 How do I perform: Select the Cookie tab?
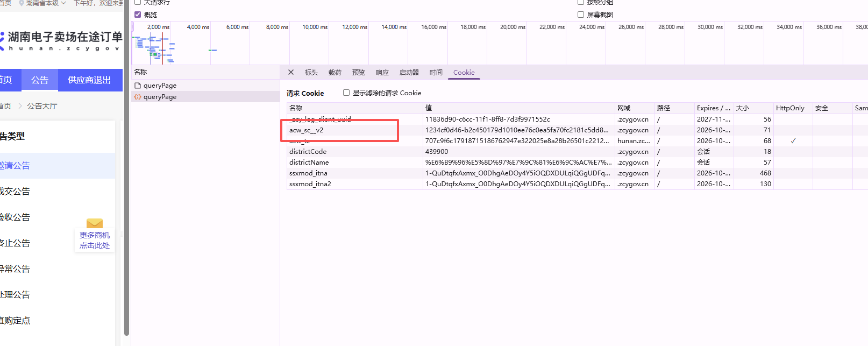point(464,73)
